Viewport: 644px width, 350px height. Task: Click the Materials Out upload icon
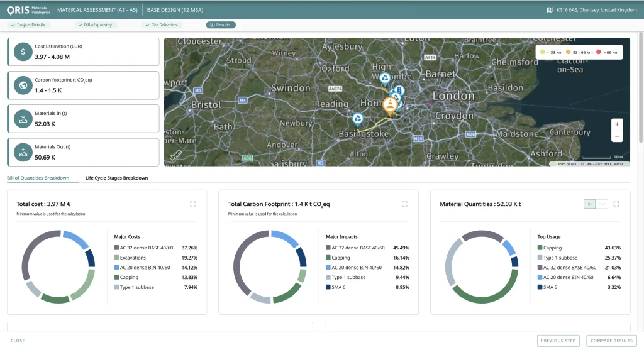pos(23,152)
